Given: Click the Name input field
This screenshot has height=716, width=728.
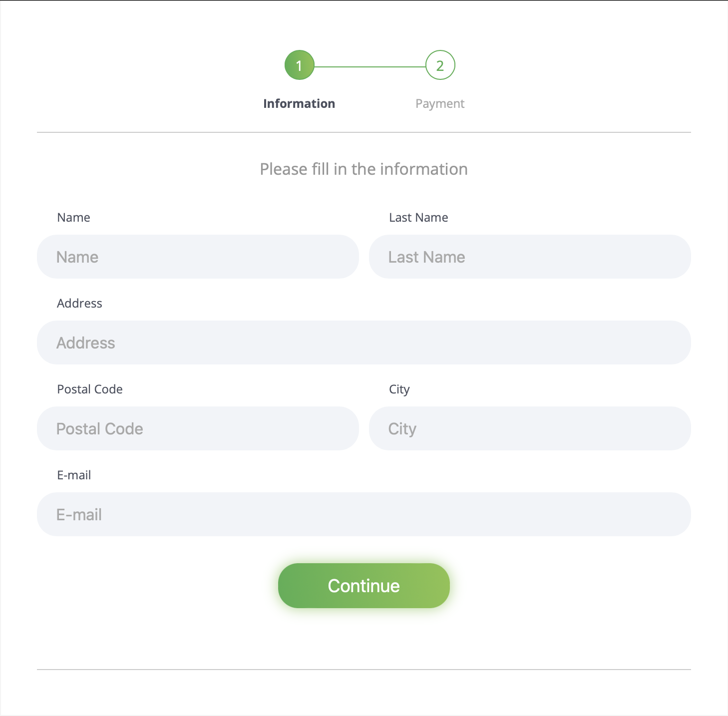Looking at the screenshot, I should click(198, 257).
